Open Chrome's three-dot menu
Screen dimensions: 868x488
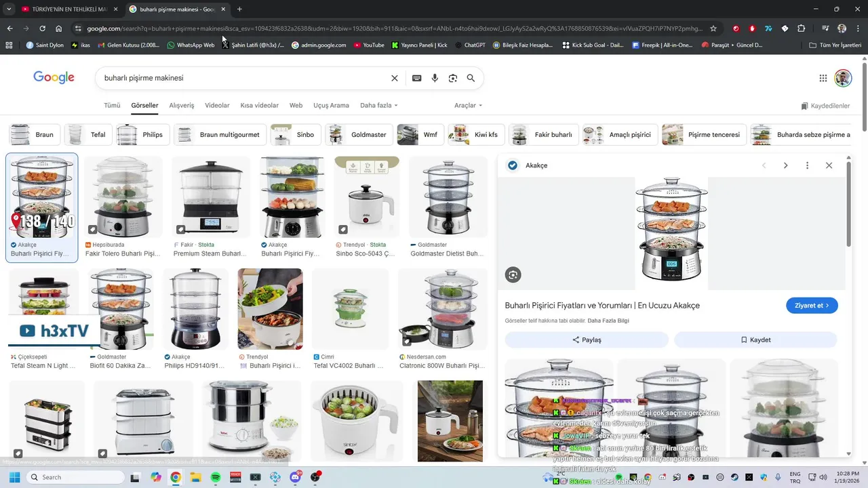point(858,28)
